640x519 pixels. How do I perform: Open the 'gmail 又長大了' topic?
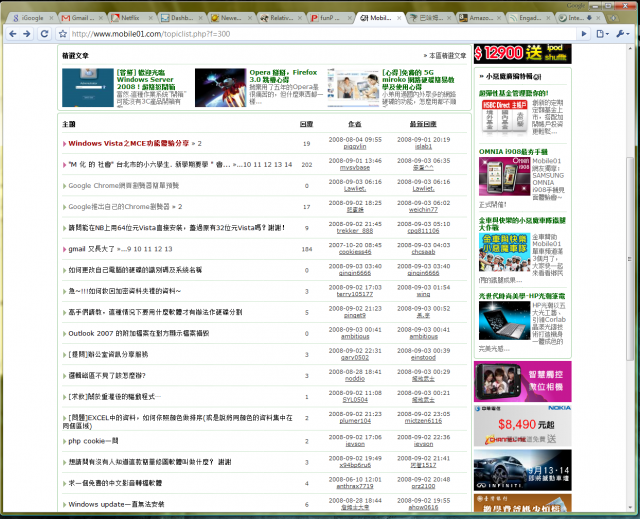pyautogui.click(x=91, y=249)
